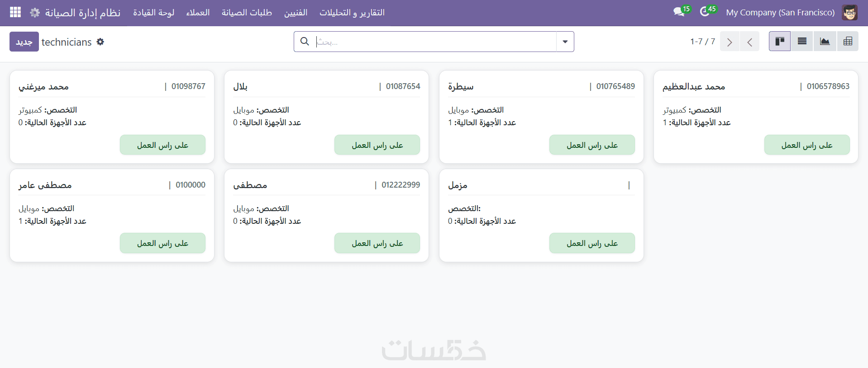868x368 pixels.
Task: Click the gear icon beside نظام إدارة الصيانة
Action: 35,13
